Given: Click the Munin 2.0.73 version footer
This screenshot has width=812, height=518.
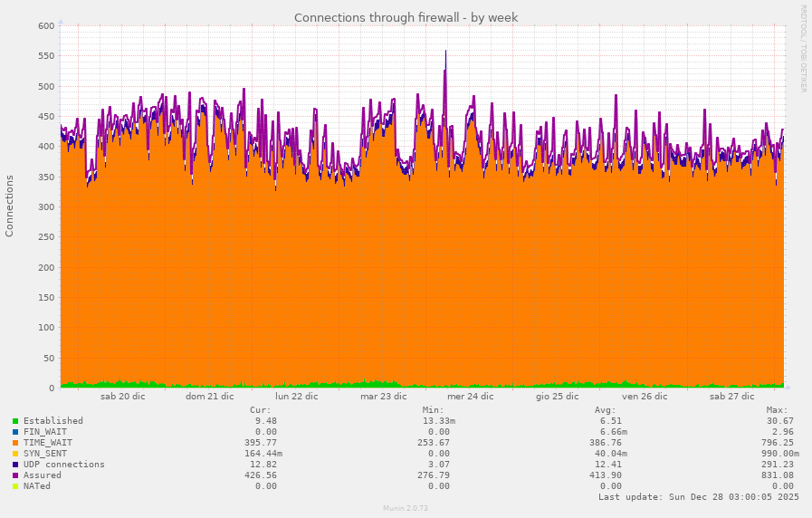Looking at the screenshot, I should [x=406, y=508].
